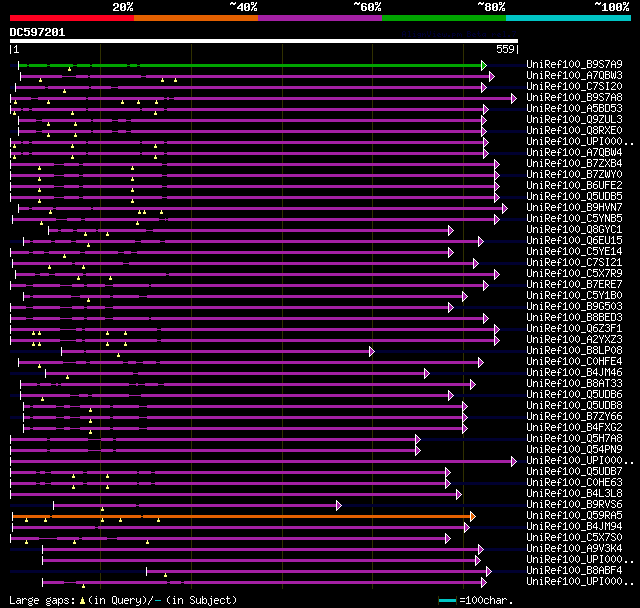This screenshot has width=640, height=608.
Task: Click the end arrowhead of the B8LP08 alignment
Action: pos(371,351)
